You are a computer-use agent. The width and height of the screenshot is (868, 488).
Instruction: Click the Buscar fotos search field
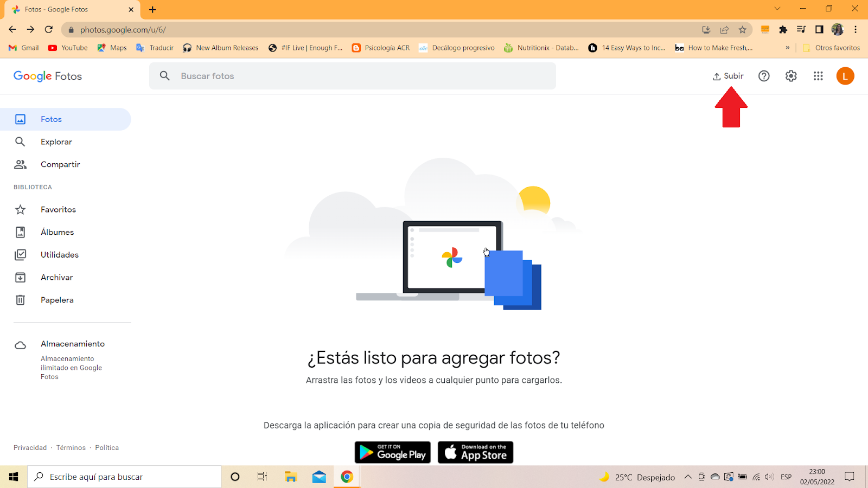tap(353, 76)
